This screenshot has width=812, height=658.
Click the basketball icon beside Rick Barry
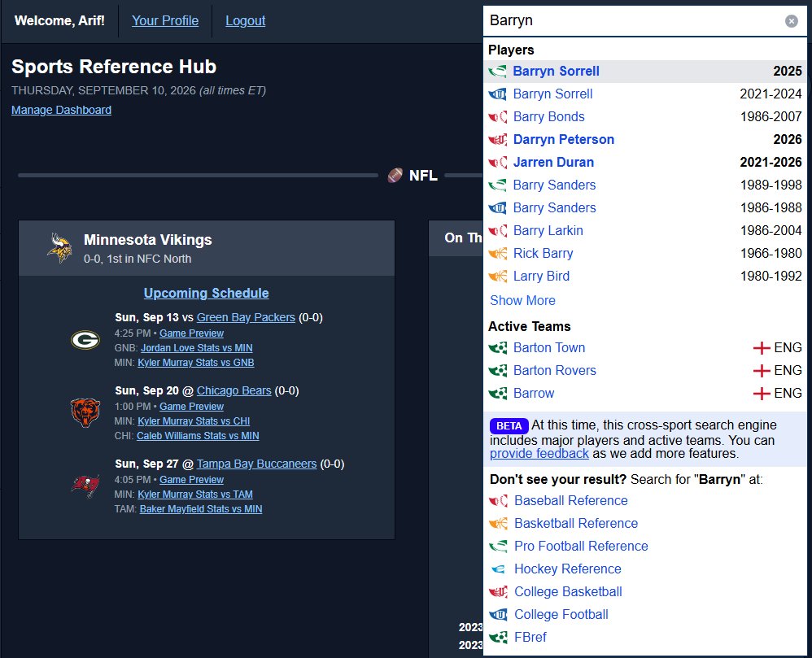point(498,254)
